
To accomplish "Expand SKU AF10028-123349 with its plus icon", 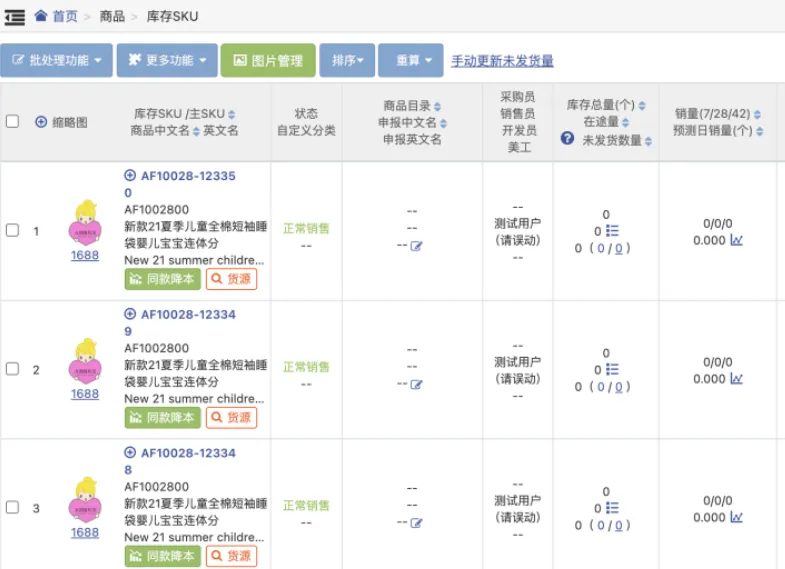I will point(130,314).
